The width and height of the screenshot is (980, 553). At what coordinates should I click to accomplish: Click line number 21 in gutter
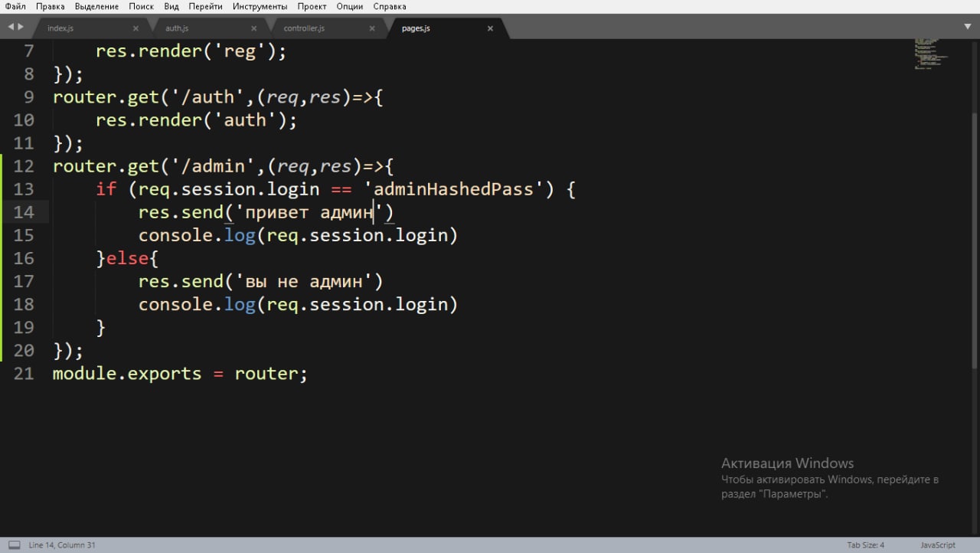pos(24,373)
